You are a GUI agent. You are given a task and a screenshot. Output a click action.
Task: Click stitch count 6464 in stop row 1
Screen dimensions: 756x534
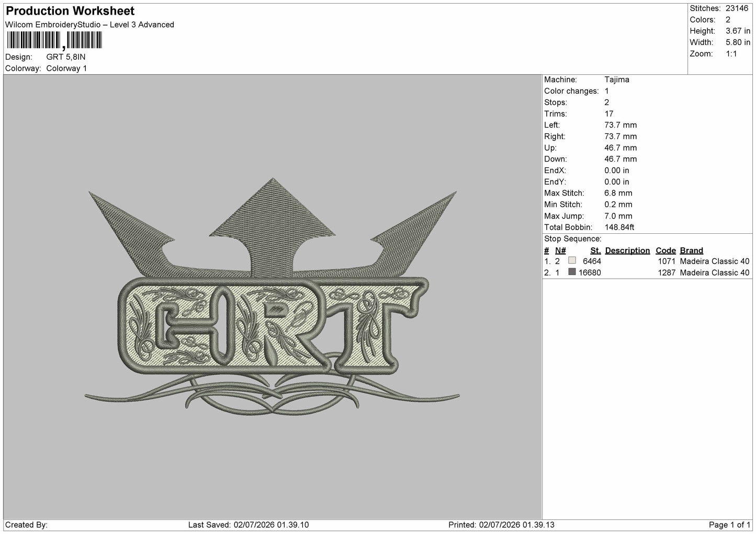point(592,261)
